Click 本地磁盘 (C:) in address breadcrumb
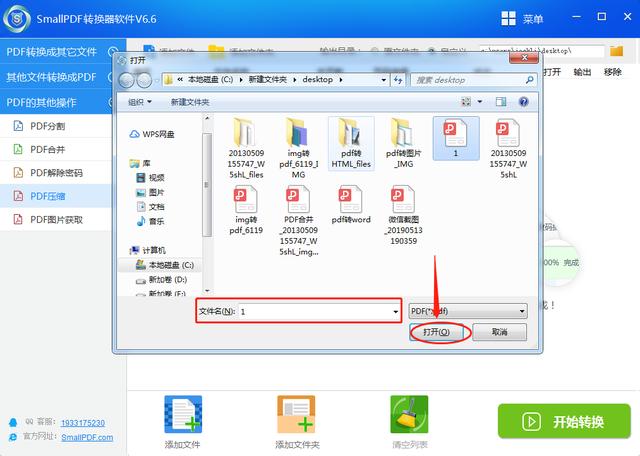Image resolution: width=640 pixels, height=456 pixels. [x=210, y=80]
